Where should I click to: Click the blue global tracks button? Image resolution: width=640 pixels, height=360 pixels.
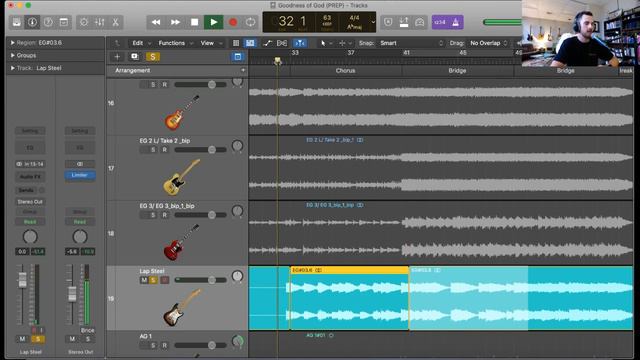238,57
